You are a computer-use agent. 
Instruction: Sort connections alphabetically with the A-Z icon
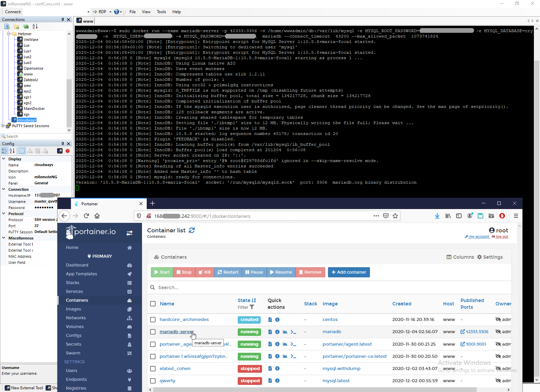tap(35, 26)
